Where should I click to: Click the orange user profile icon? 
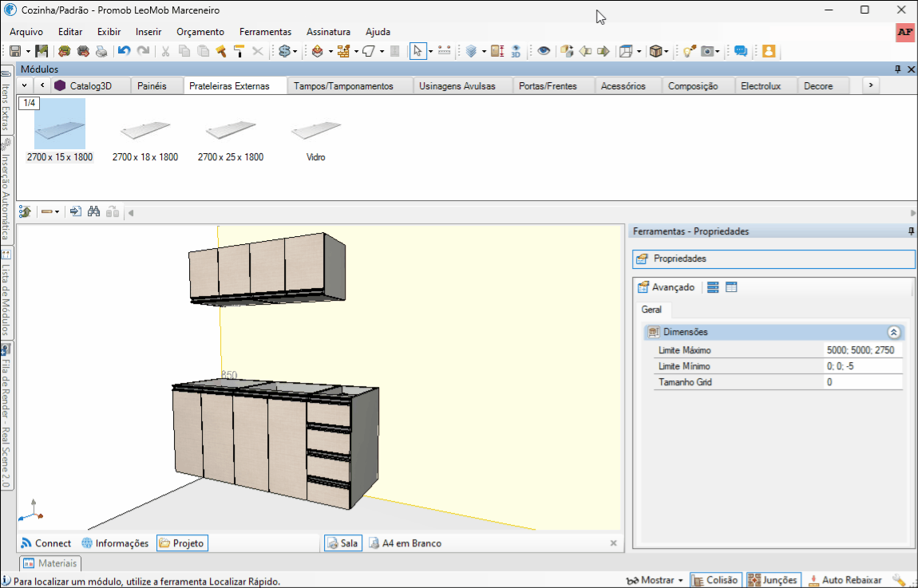coord(769,52)
